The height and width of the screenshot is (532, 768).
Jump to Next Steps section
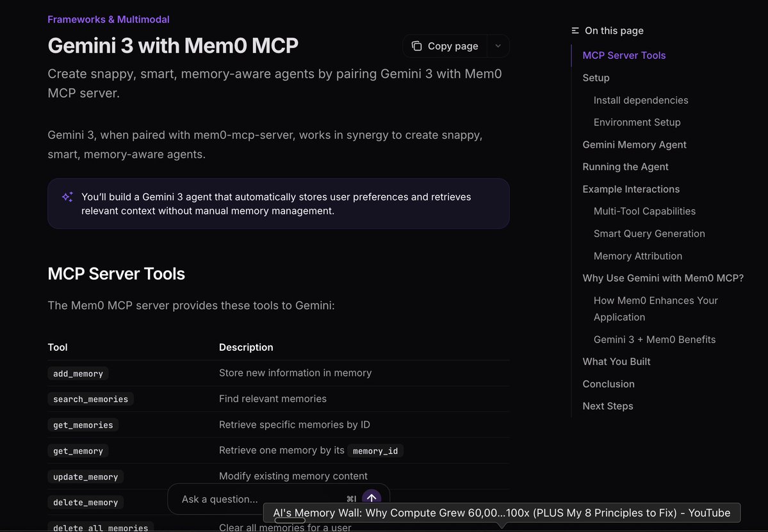(x=608, y=407)
